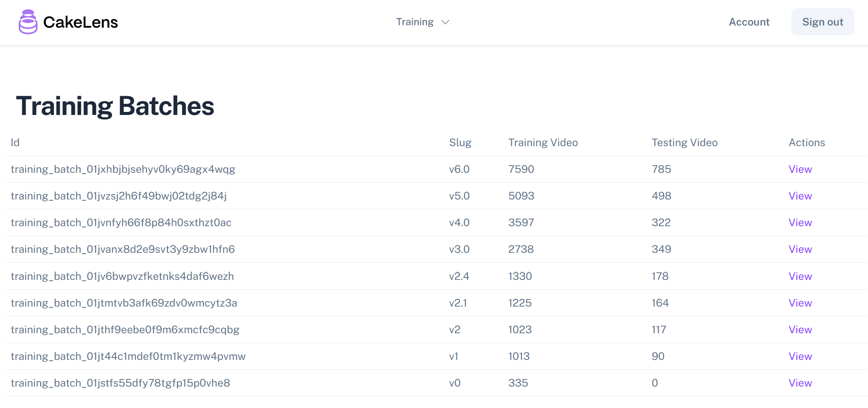Click testing video count 322
The height and width of the screenshot is (408, 868).
[x=661, y=222]
